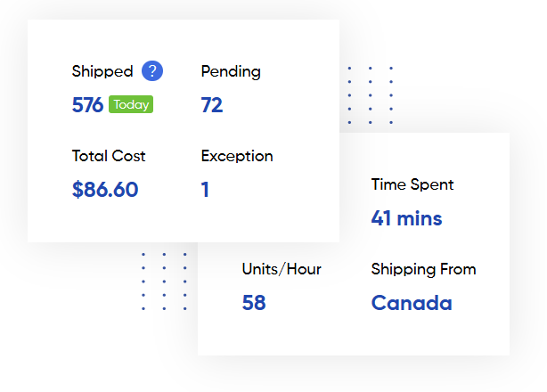
Task: Select the Pending label
Action: [x=231, y=71]
